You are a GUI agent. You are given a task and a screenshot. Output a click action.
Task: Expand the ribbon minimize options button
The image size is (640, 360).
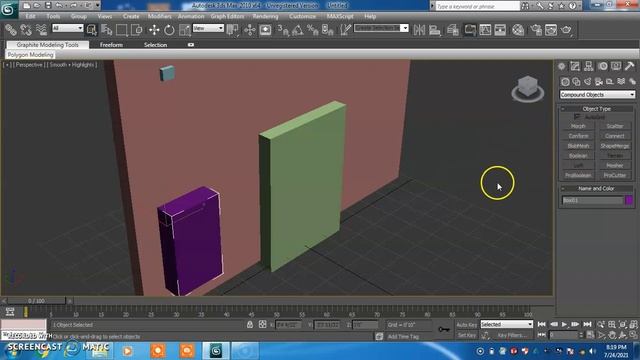click(191, 44)
